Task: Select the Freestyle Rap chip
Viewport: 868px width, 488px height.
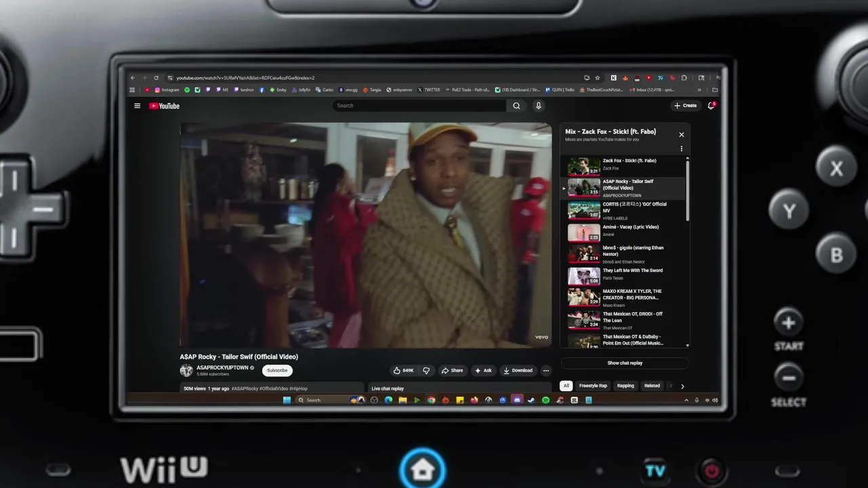Action: [x=593, y=386]
